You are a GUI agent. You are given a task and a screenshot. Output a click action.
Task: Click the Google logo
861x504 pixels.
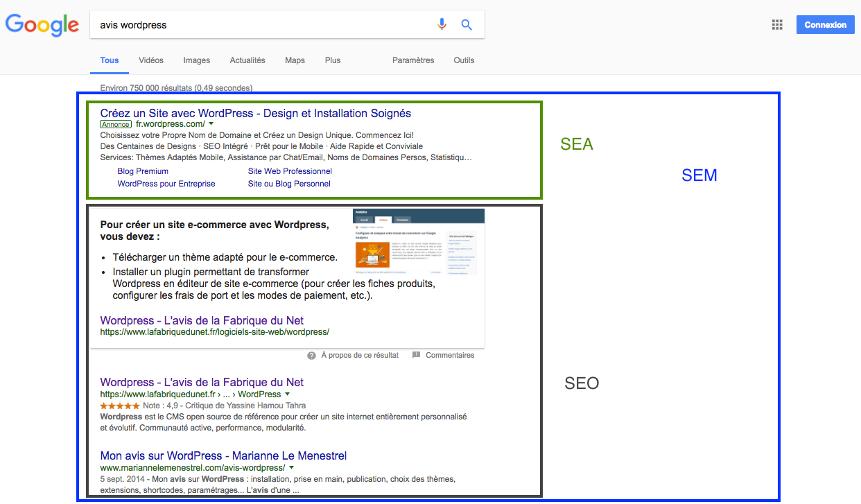(42, 25)
